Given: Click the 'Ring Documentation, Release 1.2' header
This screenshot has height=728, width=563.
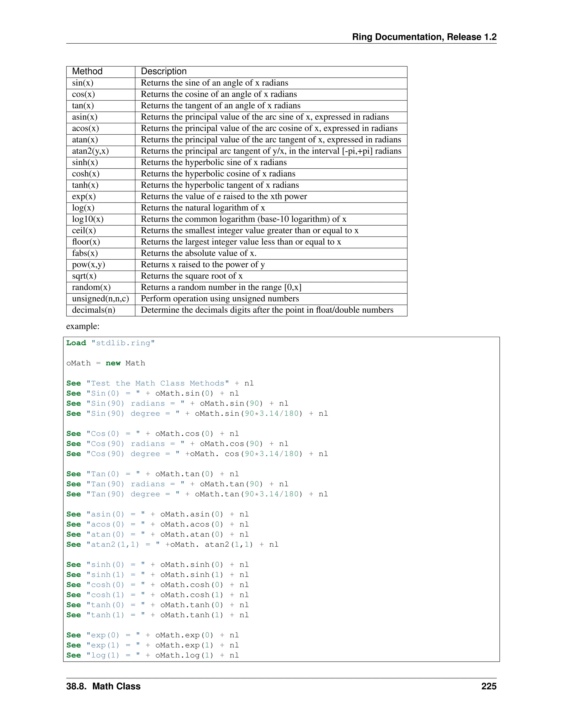Looking at the screenshot, I should click(424, 37).
